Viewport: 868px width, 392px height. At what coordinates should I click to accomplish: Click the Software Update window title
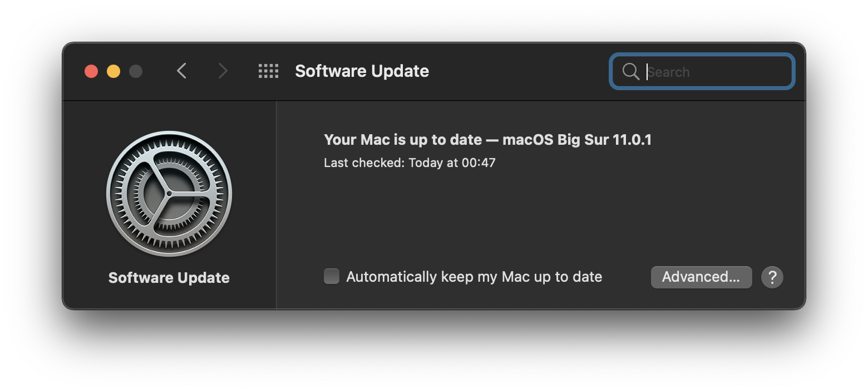362,71
